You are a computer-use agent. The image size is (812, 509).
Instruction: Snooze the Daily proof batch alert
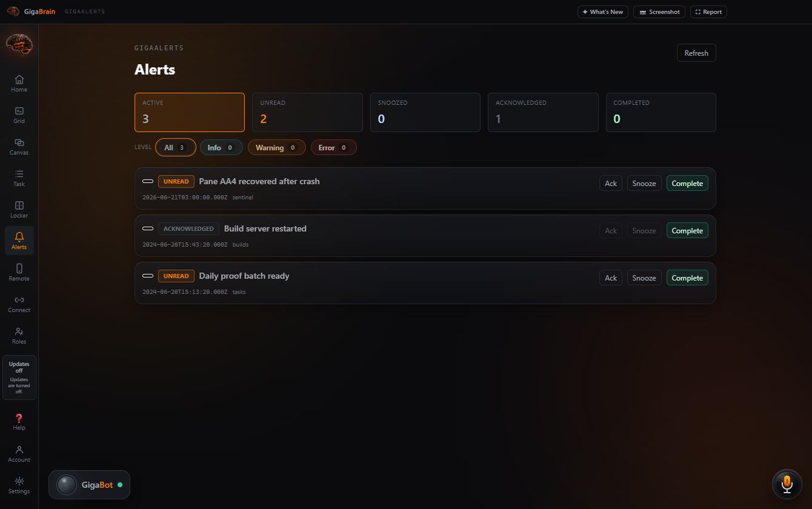tap(644, 278)
